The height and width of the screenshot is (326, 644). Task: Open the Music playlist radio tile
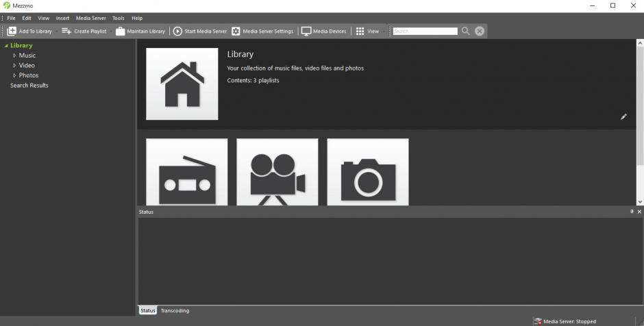tap(187, 172)
